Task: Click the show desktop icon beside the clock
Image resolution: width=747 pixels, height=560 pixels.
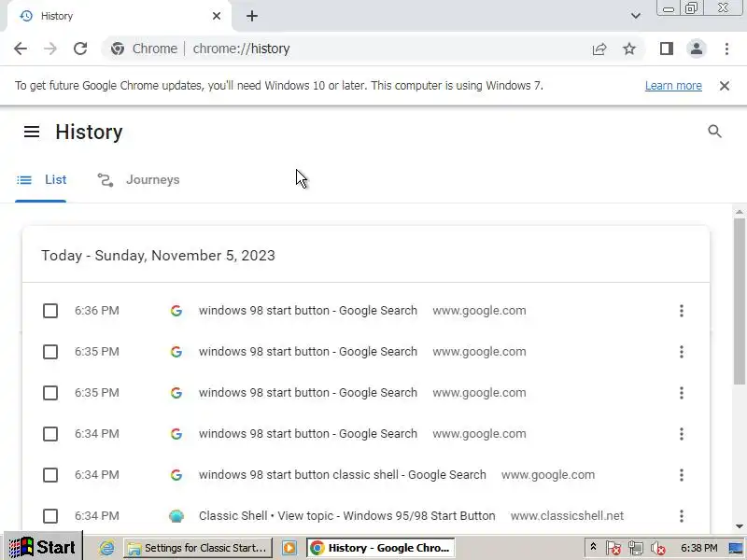Action: click(x=736, y=548)
